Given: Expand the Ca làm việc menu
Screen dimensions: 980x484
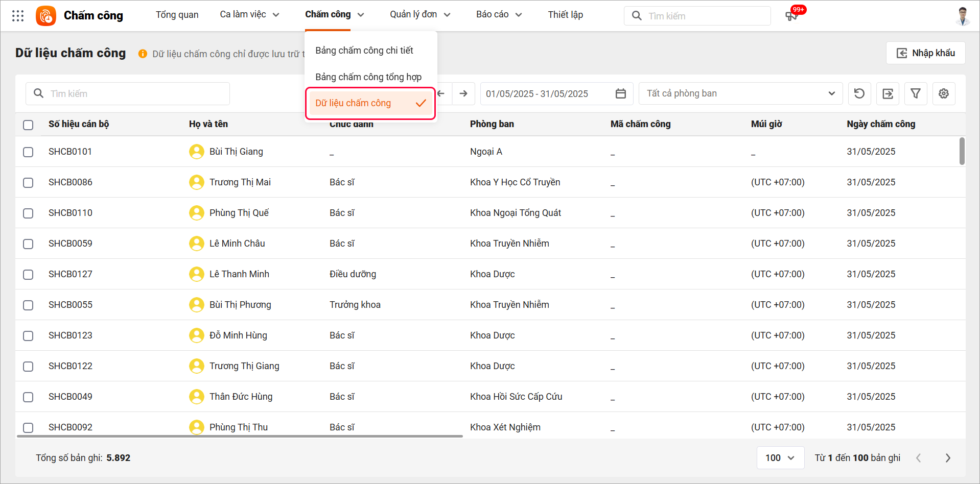Looking at the screenshot, I should (249, 15).
